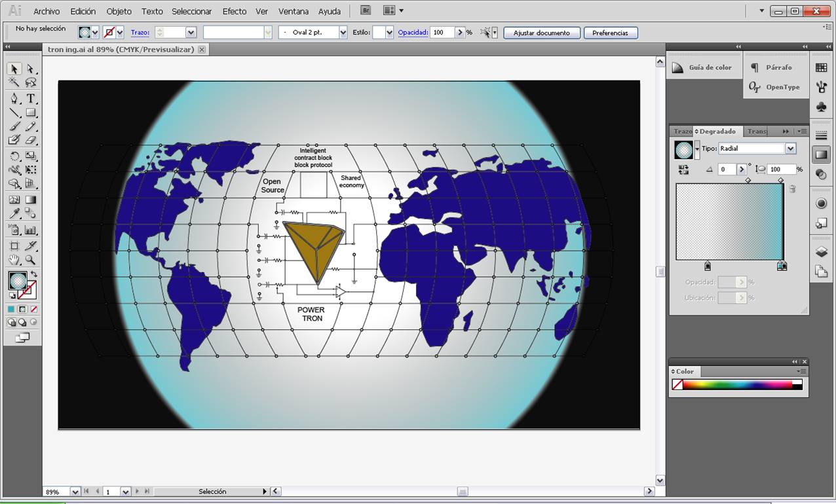
Task: Pick the Eyedropper tool
Action: 14,214
